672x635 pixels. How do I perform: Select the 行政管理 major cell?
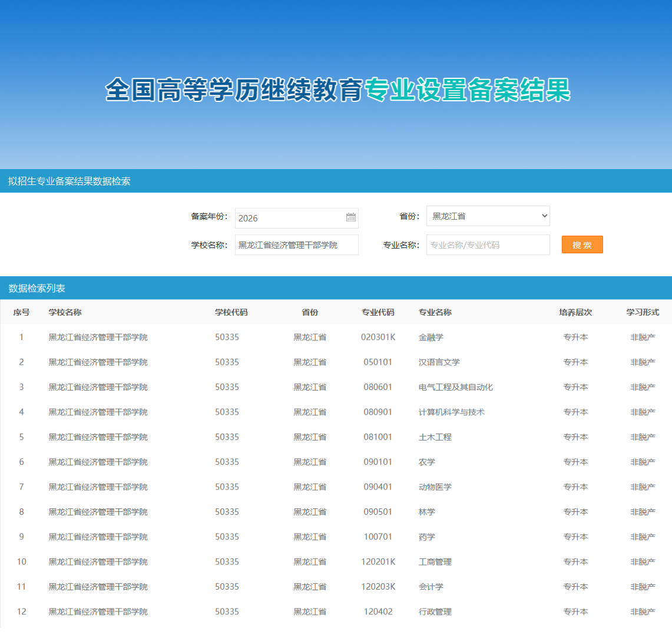point(435,612)
